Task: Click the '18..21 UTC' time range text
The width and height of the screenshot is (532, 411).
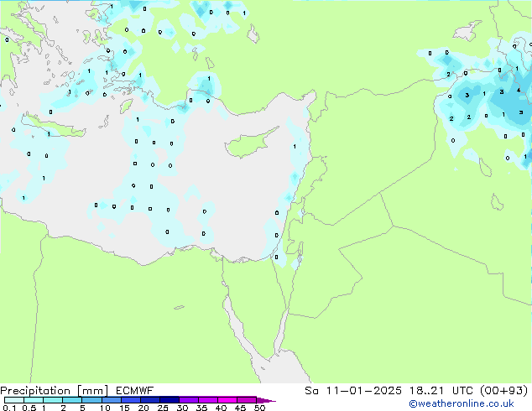Action: click(442, 391)
